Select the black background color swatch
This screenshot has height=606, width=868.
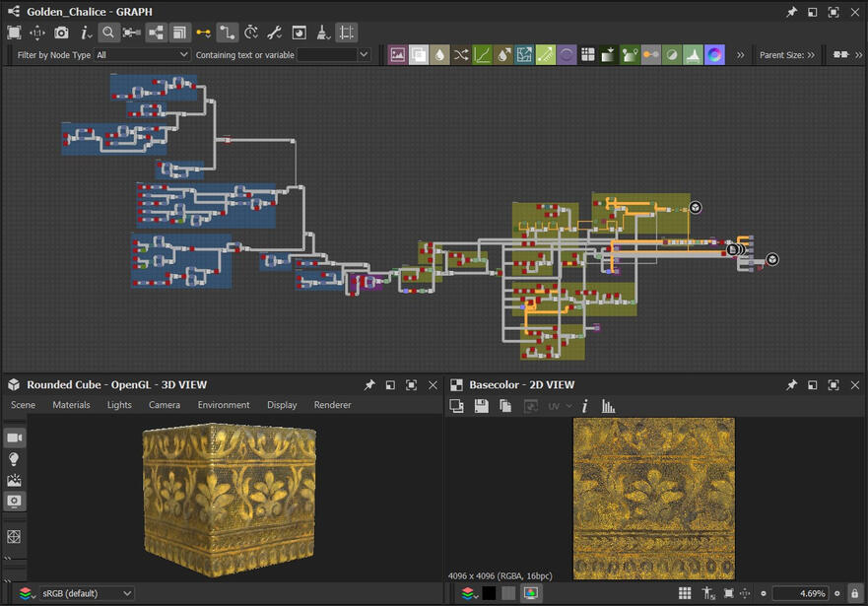point(489,593)
